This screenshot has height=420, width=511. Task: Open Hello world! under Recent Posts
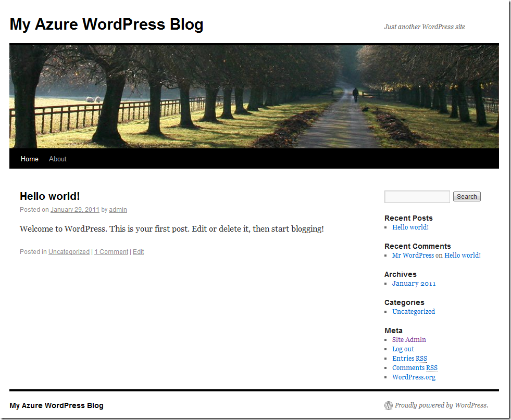point(410,227)
